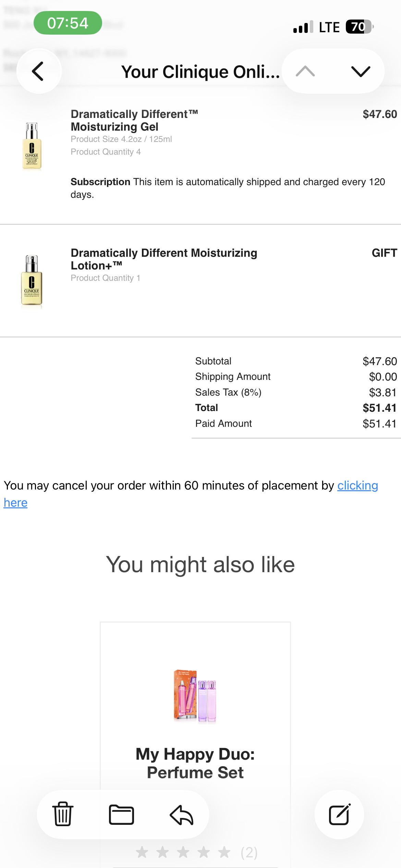Image resolution: width=401 pixels, height=868 pixels.
Task: Tap the back arrow button
Action: pyautogui.click(x=39, y=71)
